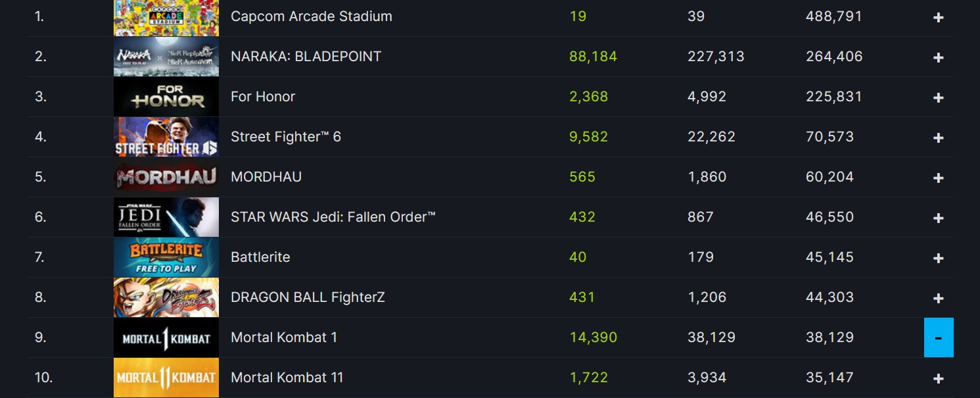
Task: Open the Mortal Kombat 1 title link
Action: click(x=283, y=337)
